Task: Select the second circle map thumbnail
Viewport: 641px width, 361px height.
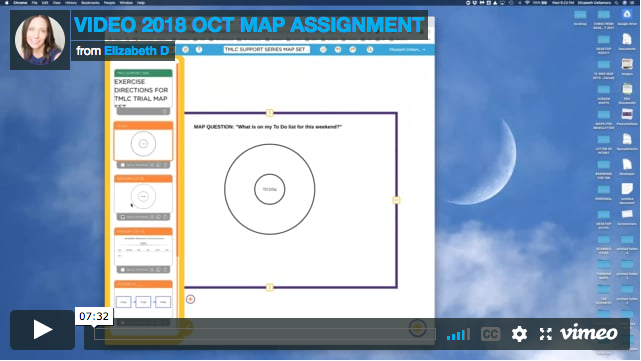Action: tap(143, 194)
